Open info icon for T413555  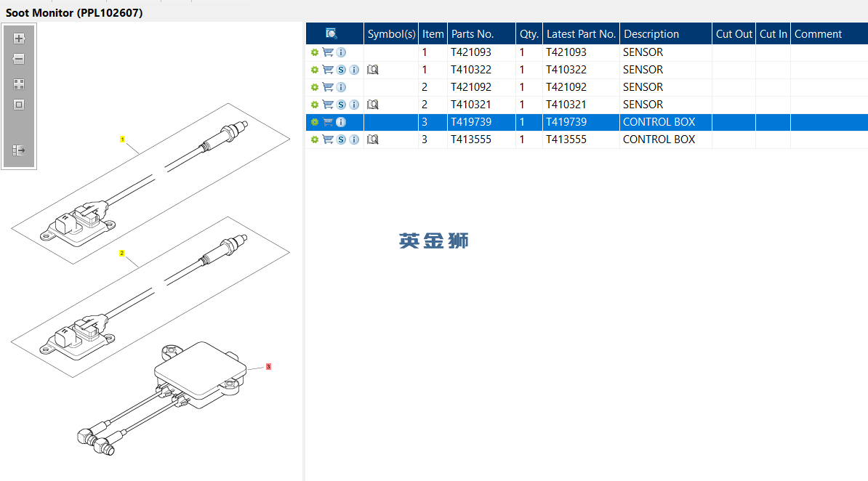(x=354, y=140)
